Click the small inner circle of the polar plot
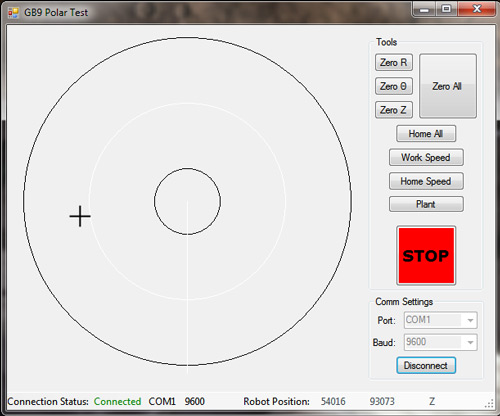Viewport: 500px width, 416px height. (x=187, y=201)
